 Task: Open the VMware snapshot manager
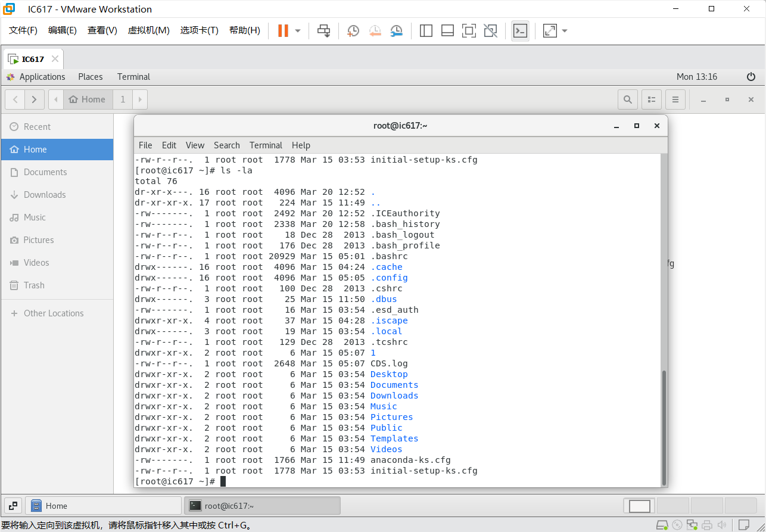(396, 30)
